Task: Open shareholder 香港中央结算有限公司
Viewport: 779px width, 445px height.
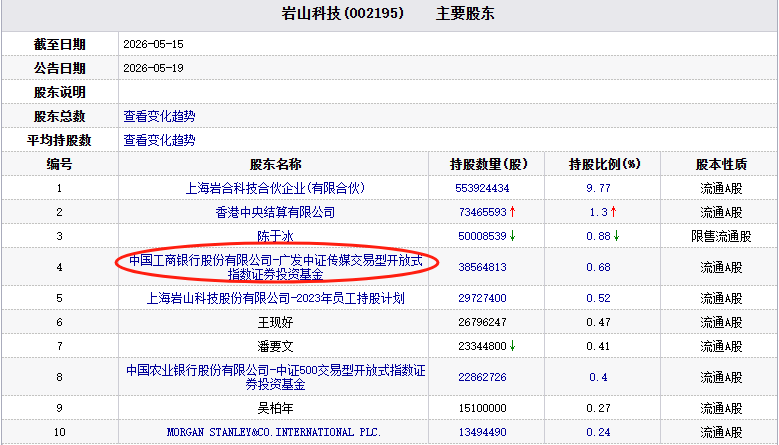Action: 275,212
